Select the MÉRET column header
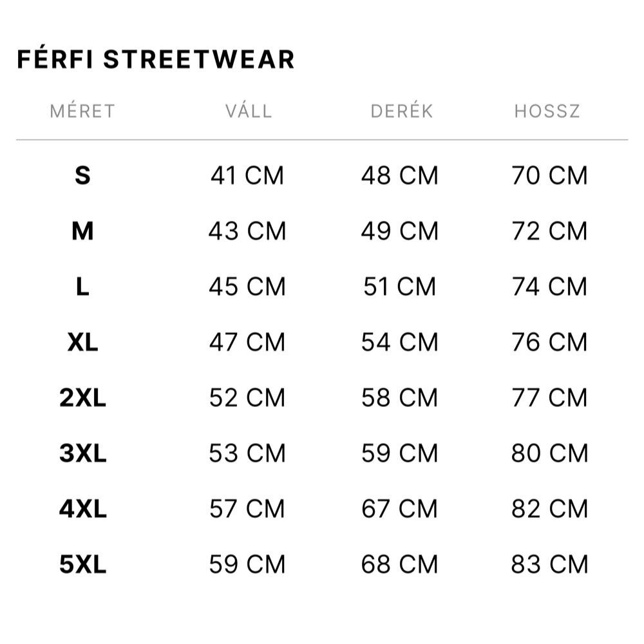 (82, 111)
